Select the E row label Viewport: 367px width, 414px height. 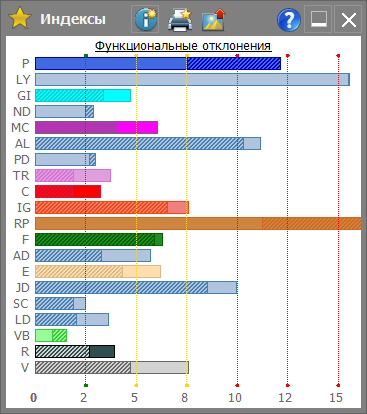pyautogui.click(x=26, y=272)
